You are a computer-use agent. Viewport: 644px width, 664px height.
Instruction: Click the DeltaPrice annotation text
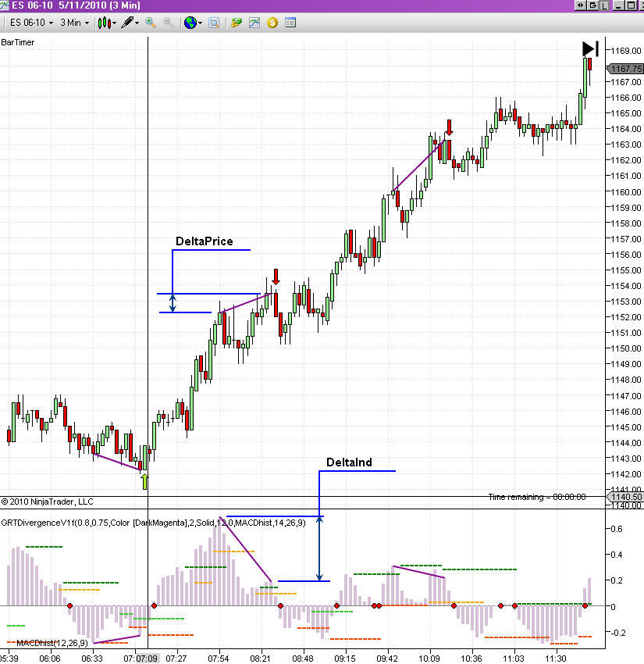(205, 241)
